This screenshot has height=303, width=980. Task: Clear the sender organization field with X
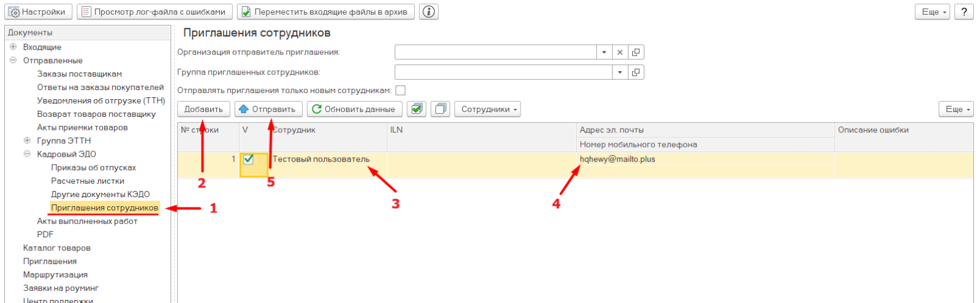(620, 53)
